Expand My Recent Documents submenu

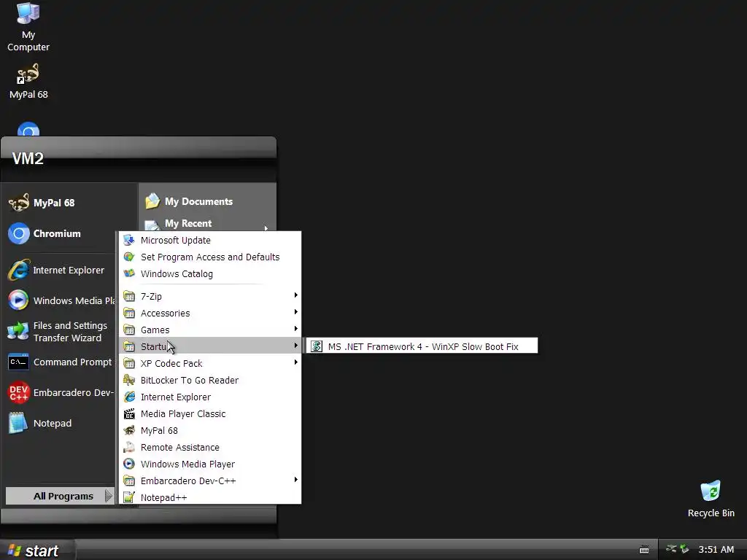[208, 224]
